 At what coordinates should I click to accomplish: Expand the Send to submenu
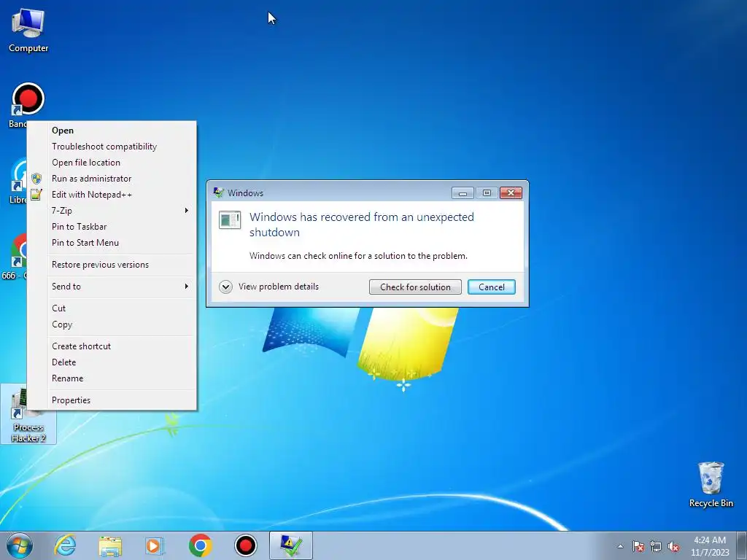tap(112, 287)
